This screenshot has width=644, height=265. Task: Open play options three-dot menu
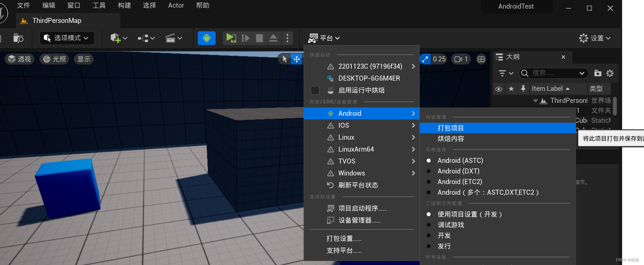(287, 38)
